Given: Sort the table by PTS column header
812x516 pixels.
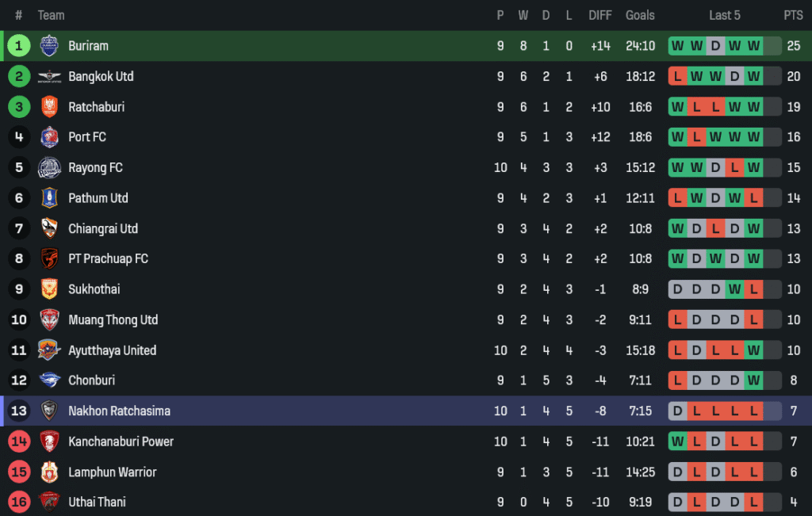Looking at the screenshot, I should click(793, 15).
